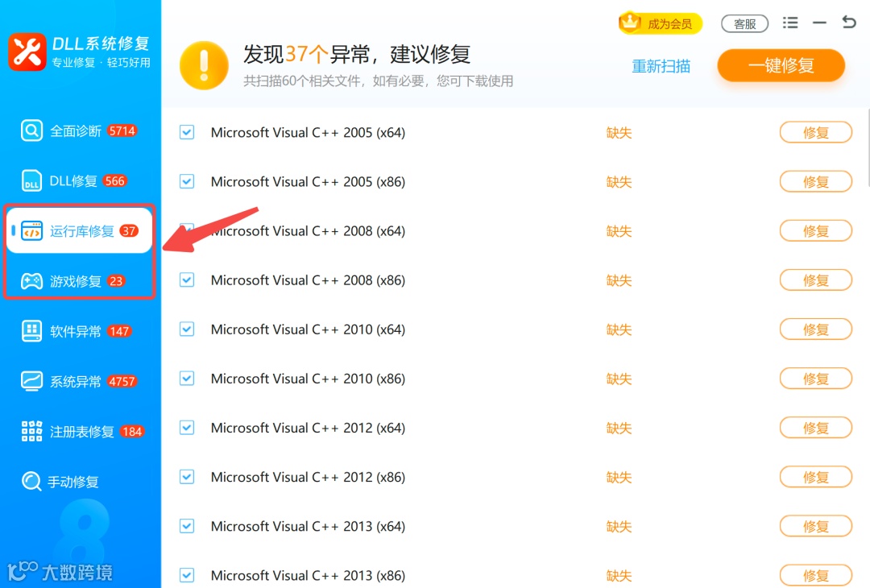870x588 pixels.
Task: Click the 客服 button
Action: [x=744, y=24]
